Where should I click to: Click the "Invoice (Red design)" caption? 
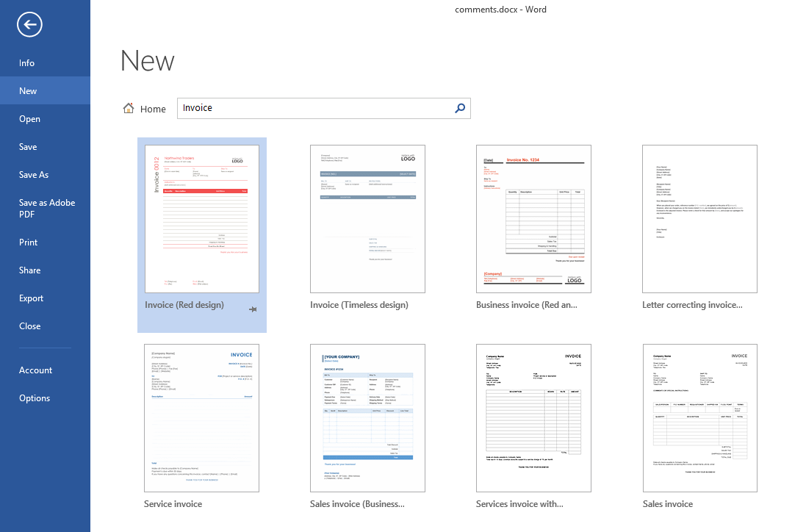click(x=184, y=305)
